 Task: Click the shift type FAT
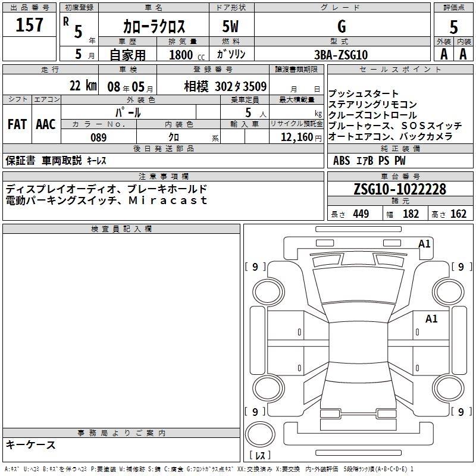click(x=17, y=124)
